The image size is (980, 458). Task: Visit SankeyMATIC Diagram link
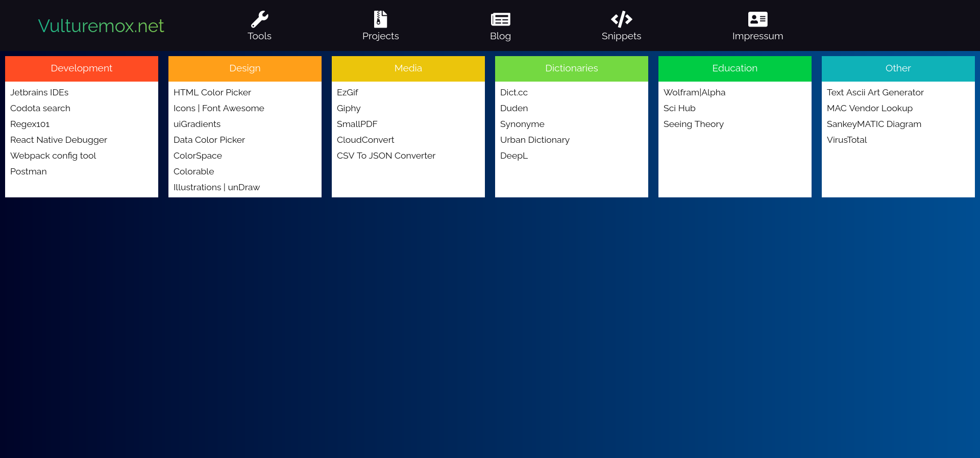pos(874,124)
